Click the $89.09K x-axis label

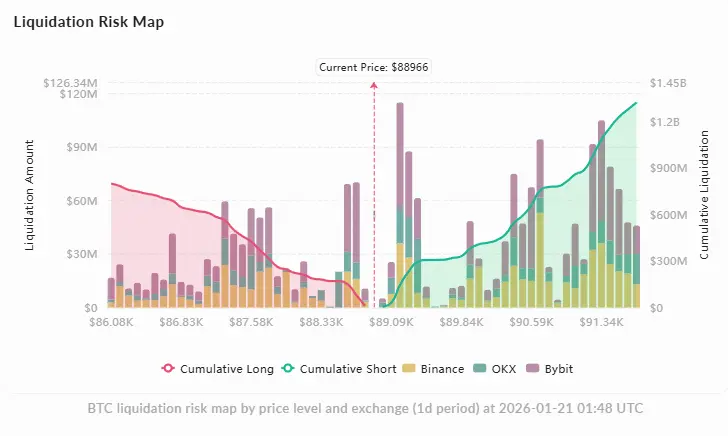click(391, 322)
